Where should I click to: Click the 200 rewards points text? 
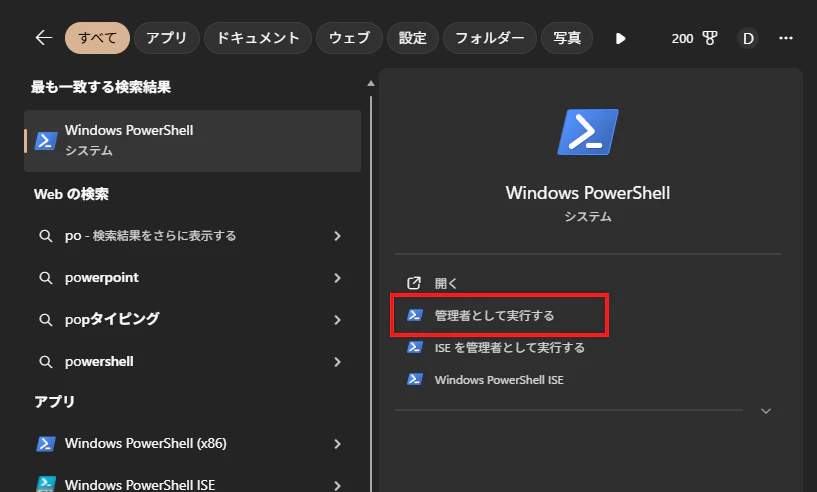(x=682, y=39)
